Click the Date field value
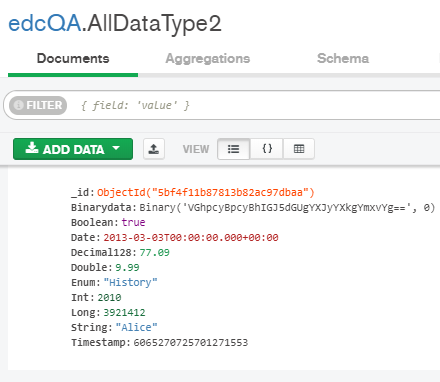Screen dimensions: 440x382 coord(191,238)
